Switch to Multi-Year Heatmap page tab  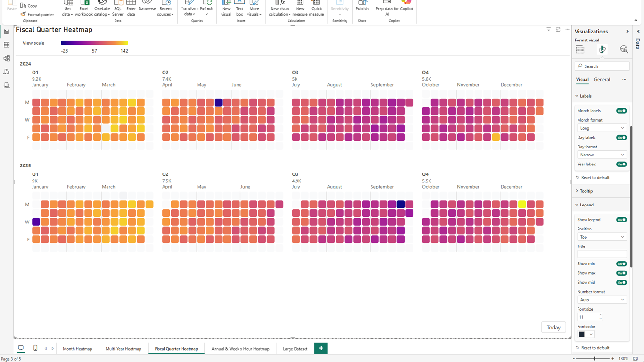pos(124,349)
